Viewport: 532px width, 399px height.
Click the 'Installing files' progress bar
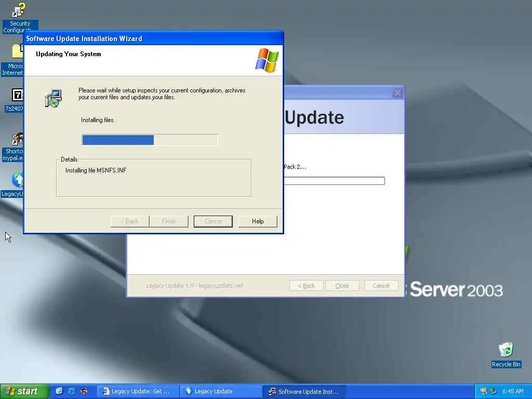click(150, 140)
